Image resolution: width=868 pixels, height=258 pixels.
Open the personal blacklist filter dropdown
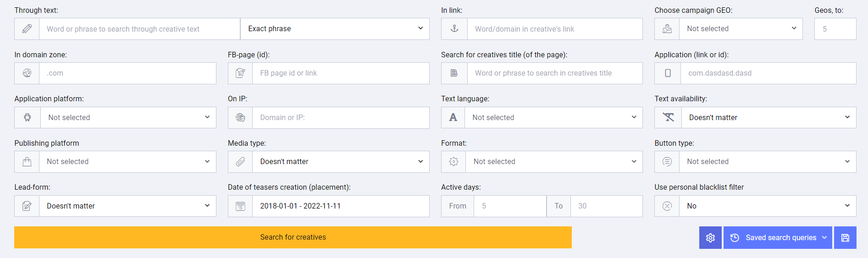pyautogui.click(x=768, y=206)
